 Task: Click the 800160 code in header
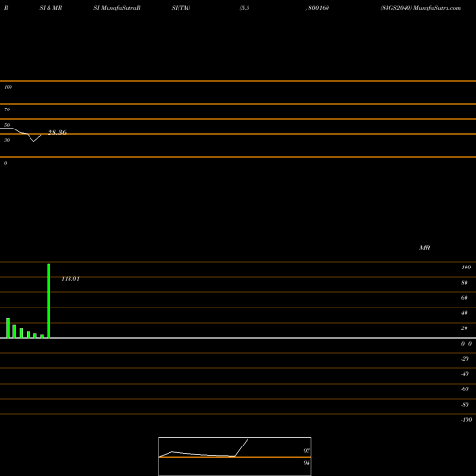[x=319, y=8]
